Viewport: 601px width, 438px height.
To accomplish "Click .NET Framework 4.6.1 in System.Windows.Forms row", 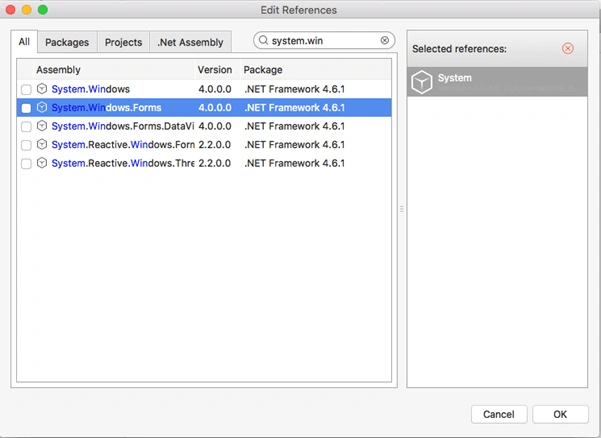I will point(294,108).
